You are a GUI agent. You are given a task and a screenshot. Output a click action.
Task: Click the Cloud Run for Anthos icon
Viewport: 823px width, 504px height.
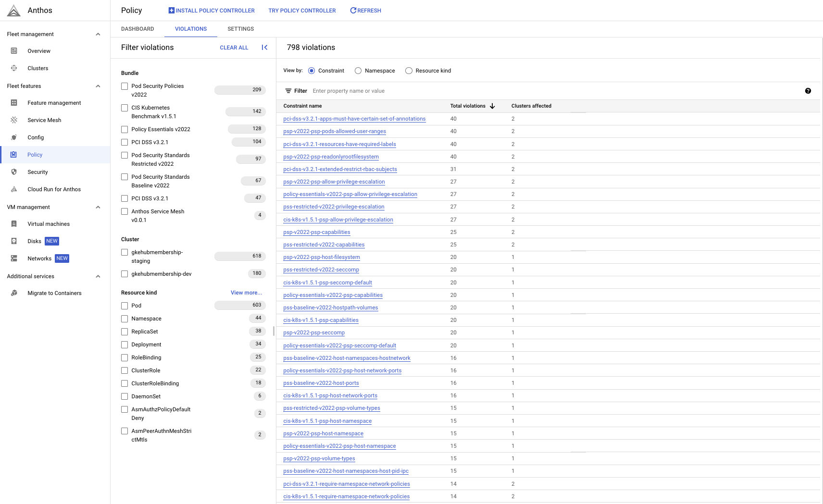pos(14,189)
